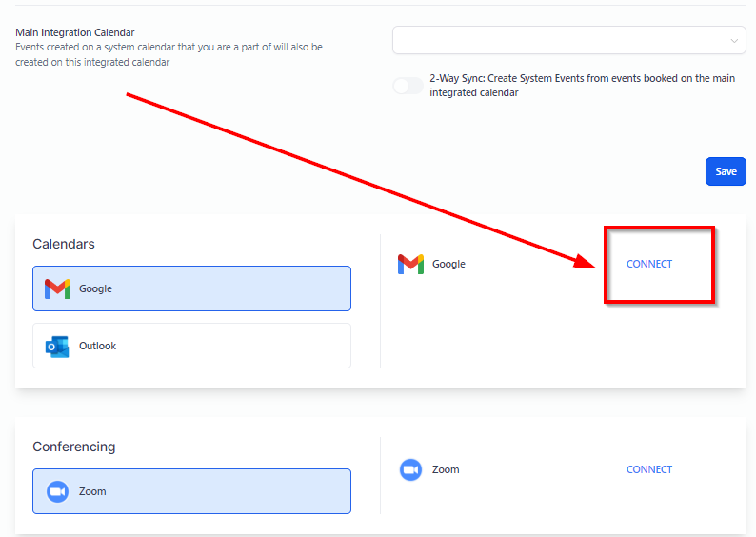Click the 2-Way Sync description text
The height and width of the screenshot is (537, 756).
[582, 86]
